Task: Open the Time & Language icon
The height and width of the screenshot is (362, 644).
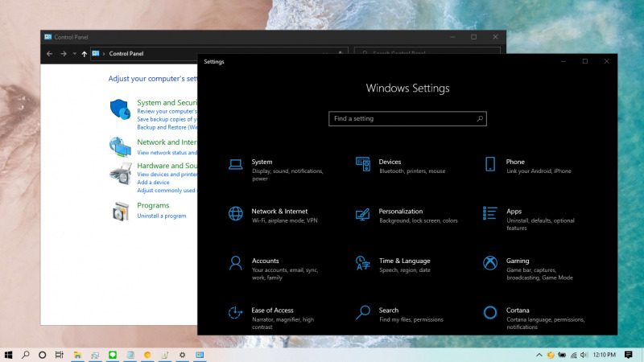Action: (363, 263)
